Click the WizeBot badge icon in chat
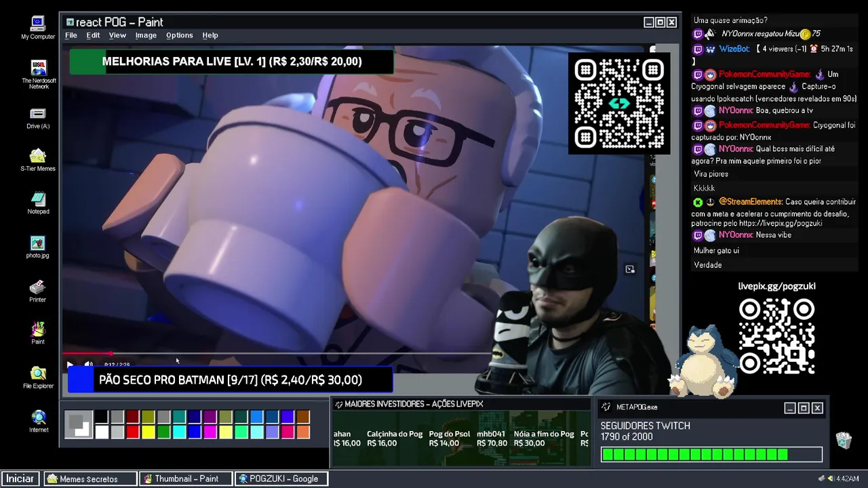This screenshot has height=488, width=868. [x=710, y=49]
